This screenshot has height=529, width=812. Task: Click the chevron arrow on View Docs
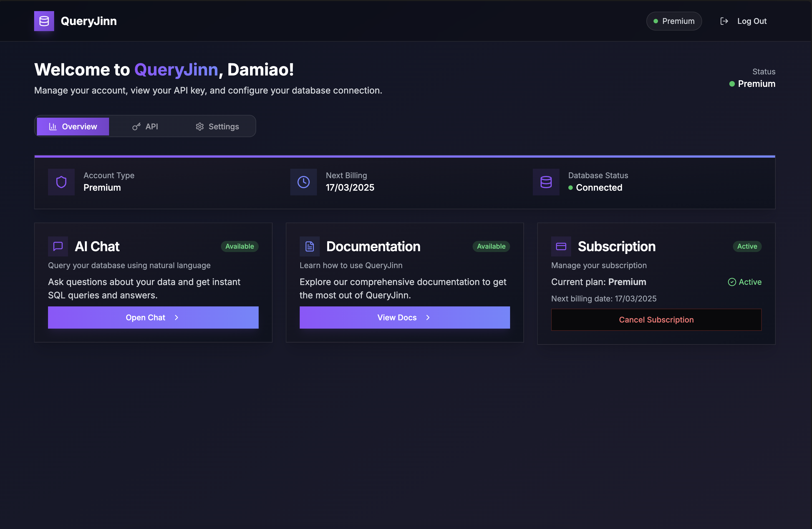coord(428,318)
